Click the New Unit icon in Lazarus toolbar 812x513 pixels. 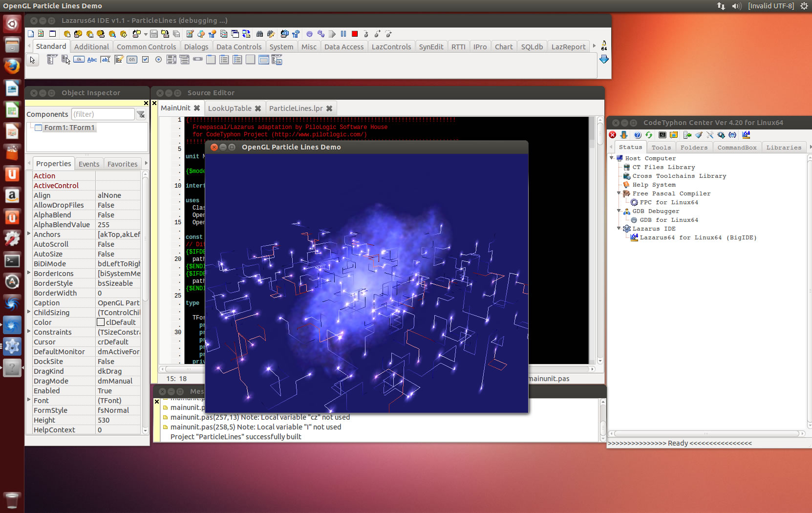[41, 34]
